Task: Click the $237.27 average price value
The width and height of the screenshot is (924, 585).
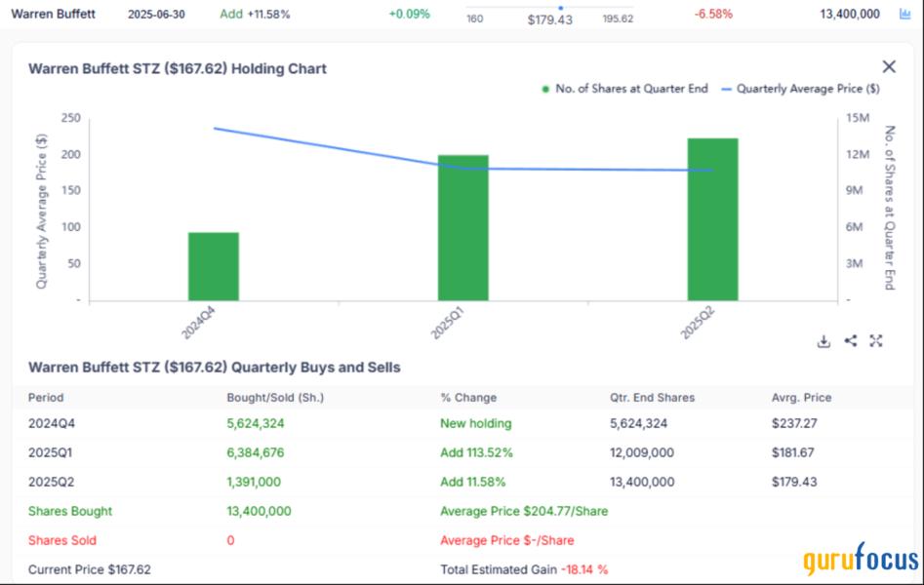Action: pyautogui.click(x=794, y=423)
